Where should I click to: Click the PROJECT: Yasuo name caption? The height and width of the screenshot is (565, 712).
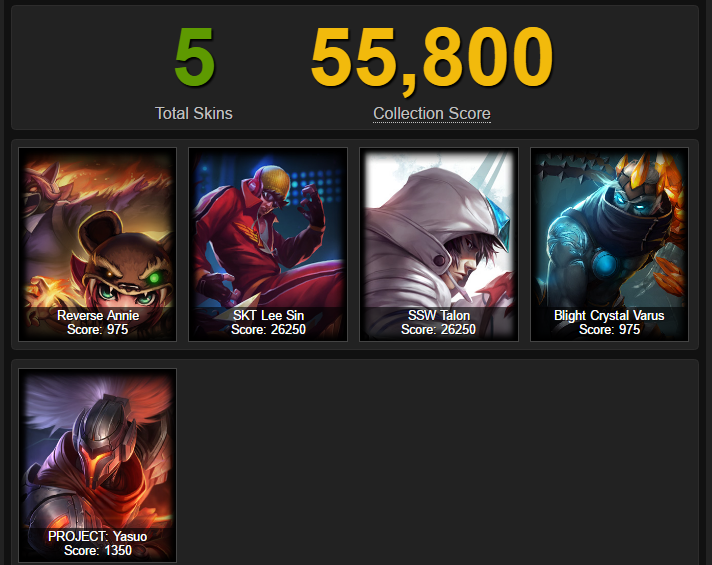click(98, 536)
